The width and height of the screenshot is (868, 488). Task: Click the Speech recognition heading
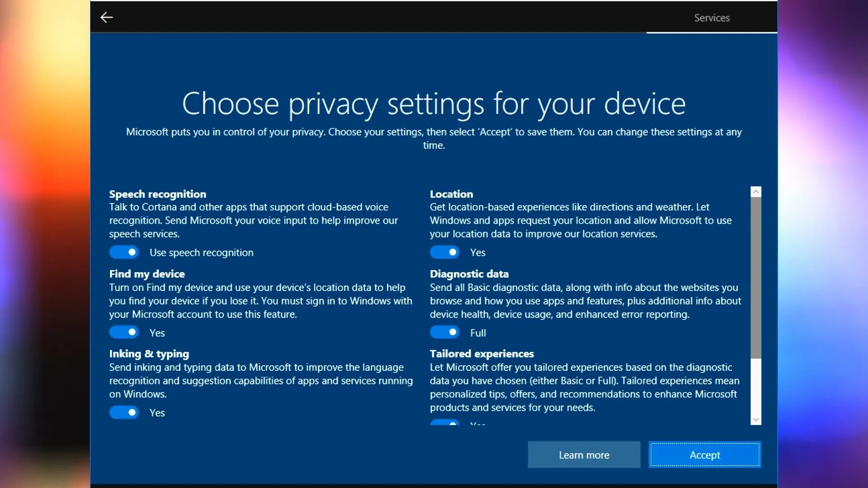[157, 194]
